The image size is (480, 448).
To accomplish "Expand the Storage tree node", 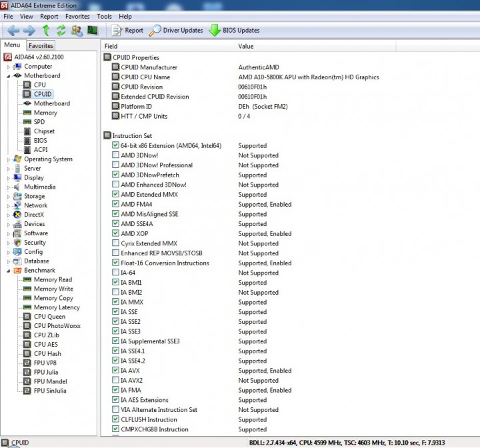I will [x=9, y=197].
